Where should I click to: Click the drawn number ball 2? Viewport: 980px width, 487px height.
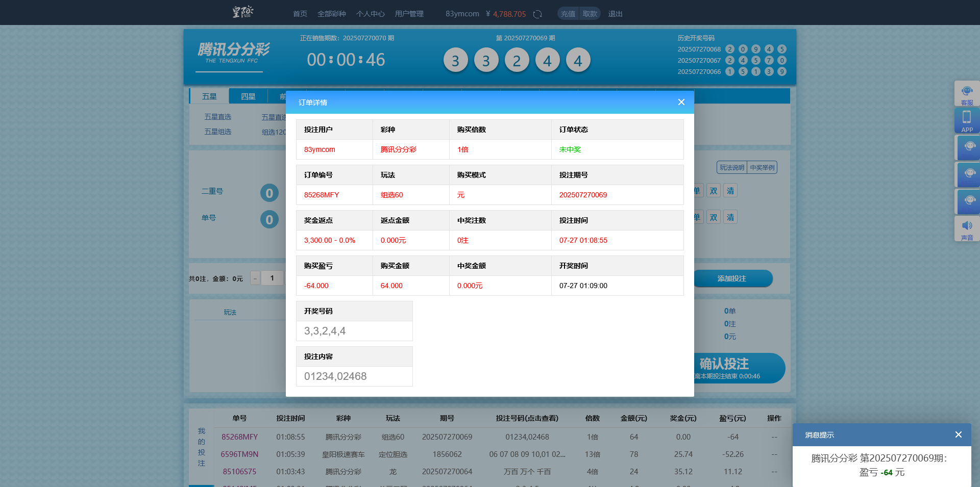tap(517, 60)
